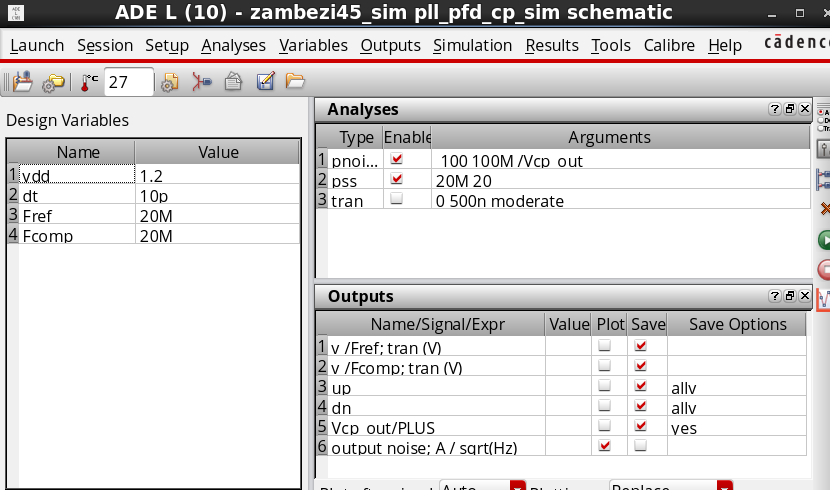Viewport: 830px width, 490px height.
Task: Open the Session menu
Action: pyautogui.click(x=105, y=46)
